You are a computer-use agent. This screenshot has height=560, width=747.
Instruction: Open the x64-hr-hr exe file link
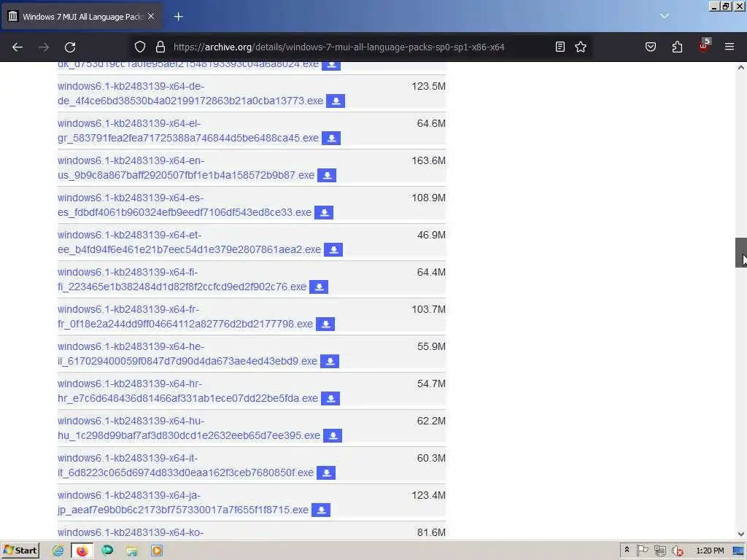[x=187, y=391]
